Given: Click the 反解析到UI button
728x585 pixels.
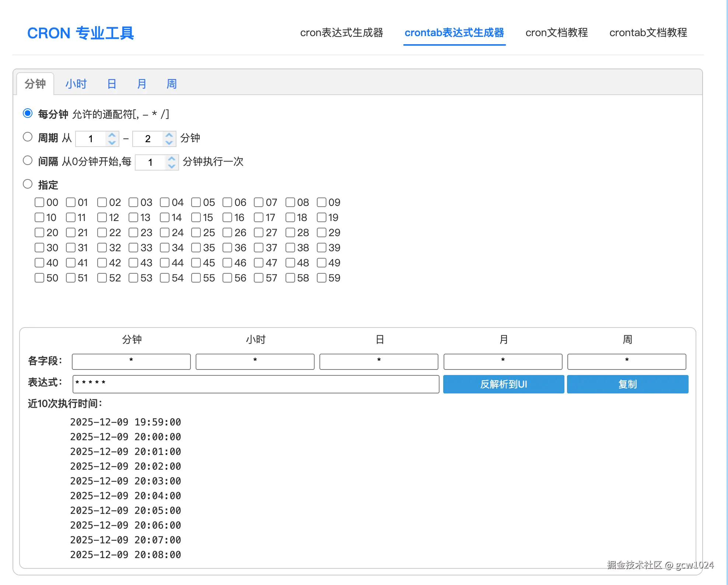Looking at the screenshot, I should (503, 384).
